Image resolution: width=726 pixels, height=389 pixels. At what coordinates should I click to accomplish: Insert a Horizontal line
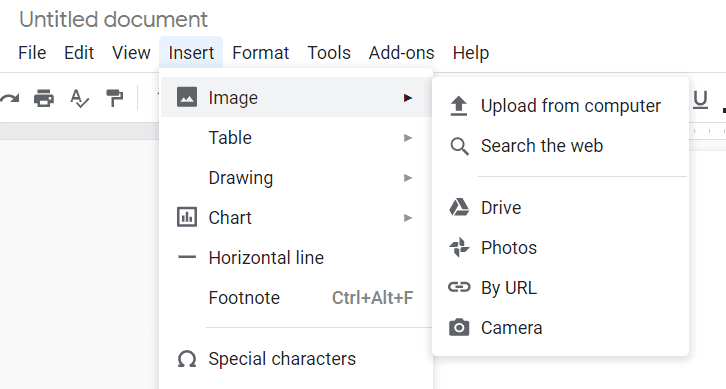click(x=296, y=257)
